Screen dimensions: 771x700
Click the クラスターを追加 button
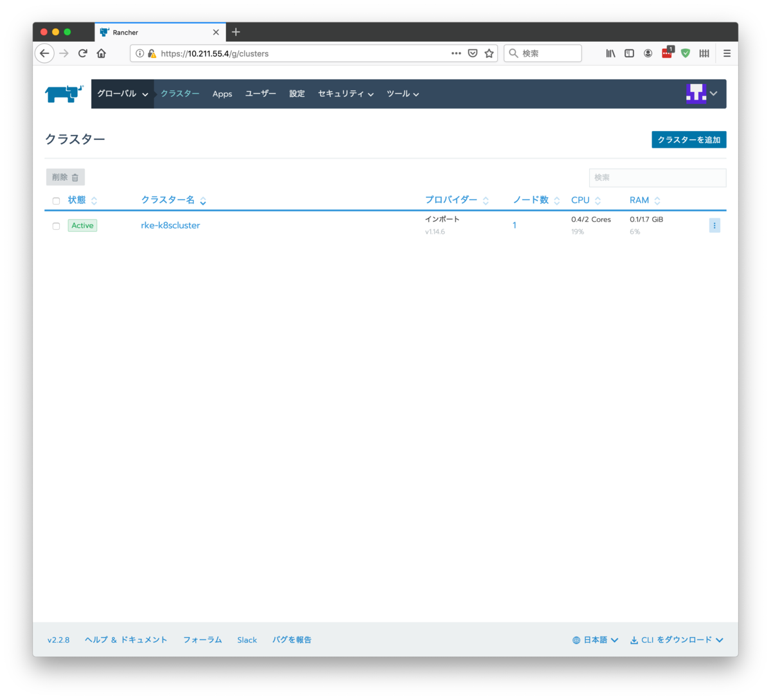[689, 139]
